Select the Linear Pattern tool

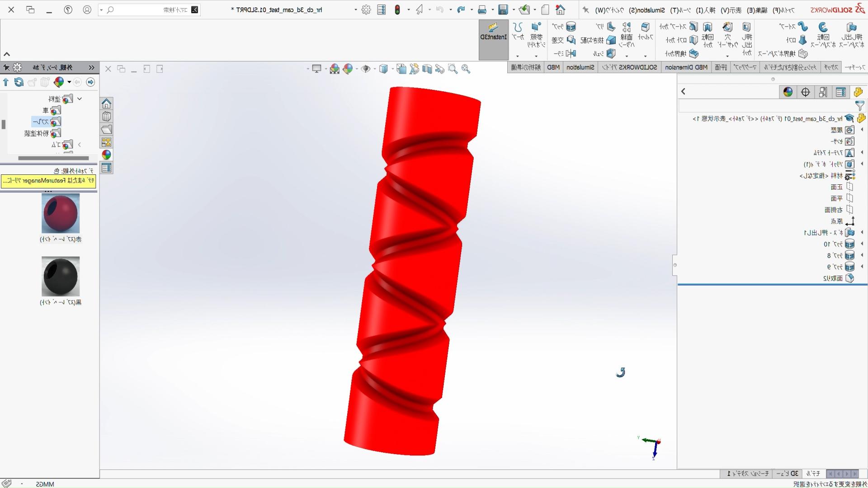coord(626,34)
